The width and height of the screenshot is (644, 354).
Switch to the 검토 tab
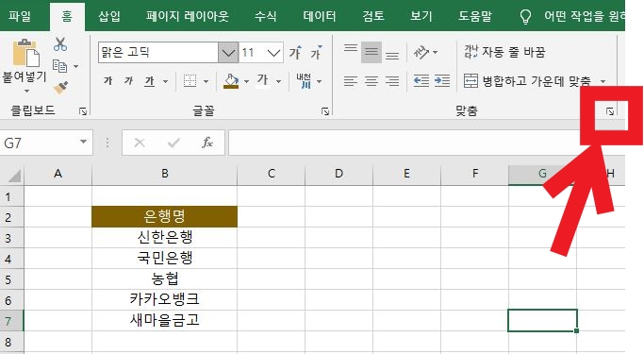(373, 16)
